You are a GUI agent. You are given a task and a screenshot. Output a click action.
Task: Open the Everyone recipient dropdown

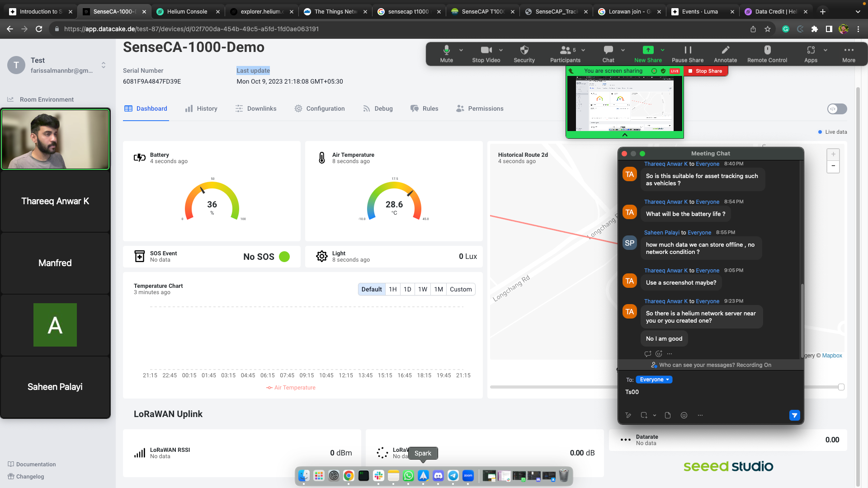654,380
